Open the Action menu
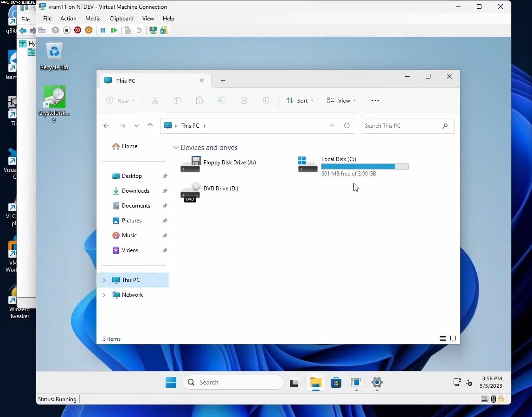The width and height of the screenshot is (532, 417). [x=68, y=19]
